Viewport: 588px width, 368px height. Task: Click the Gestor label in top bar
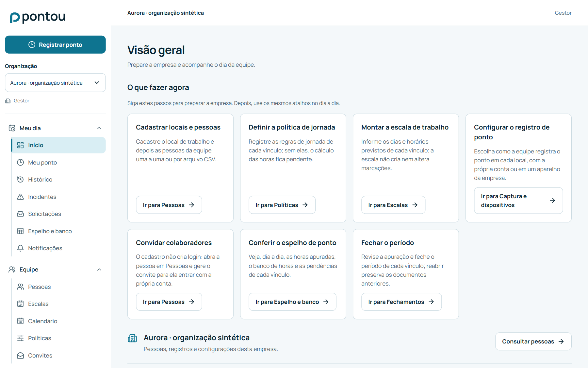(563, 13)
